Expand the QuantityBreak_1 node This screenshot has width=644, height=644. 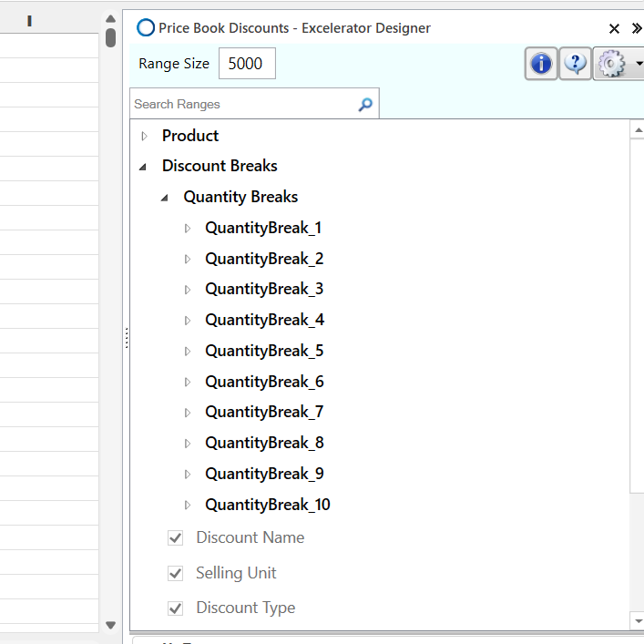point(188,229)
